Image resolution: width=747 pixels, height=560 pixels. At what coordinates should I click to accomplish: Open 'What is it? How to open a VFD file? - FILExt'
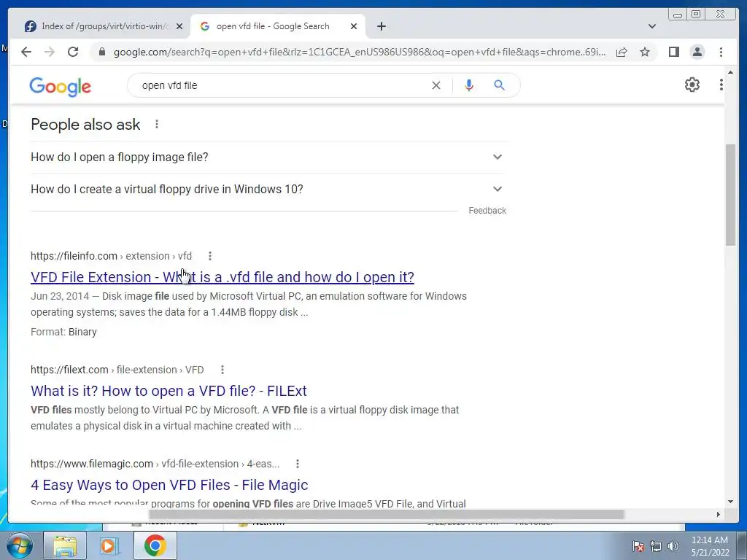(169, 391)
